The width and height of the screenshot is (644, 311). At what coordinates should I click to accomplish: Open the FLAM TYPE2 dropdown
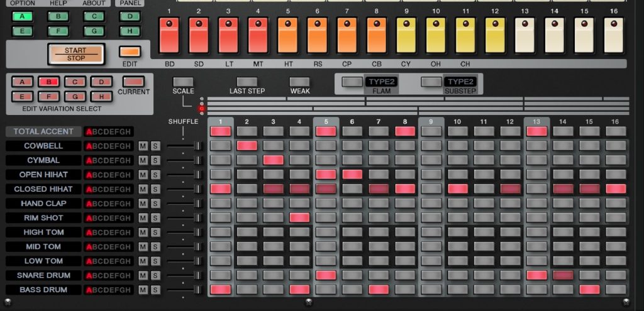click(381, 82)
